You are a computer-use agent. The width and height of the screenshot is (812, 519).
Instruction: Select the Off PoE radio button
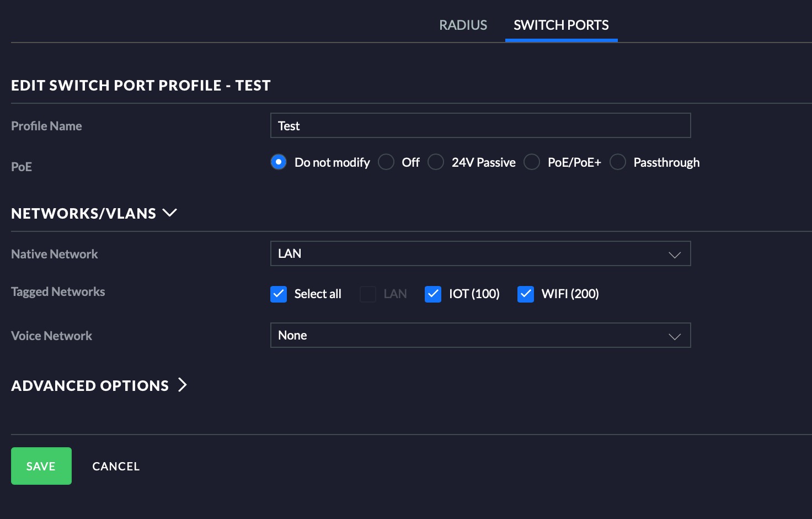point(386,162)
